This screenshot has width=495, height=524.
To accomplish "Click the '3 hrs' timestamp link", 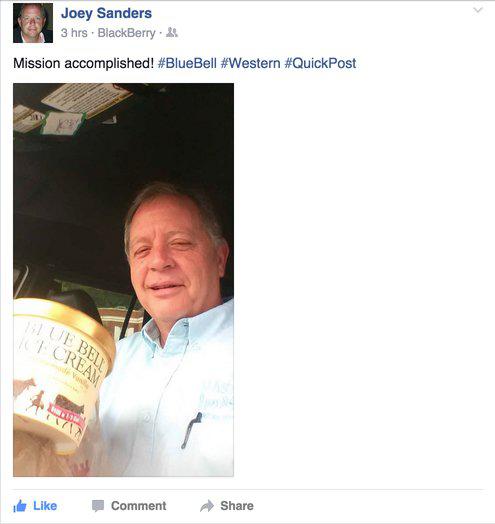I will (x=74, y=33).
